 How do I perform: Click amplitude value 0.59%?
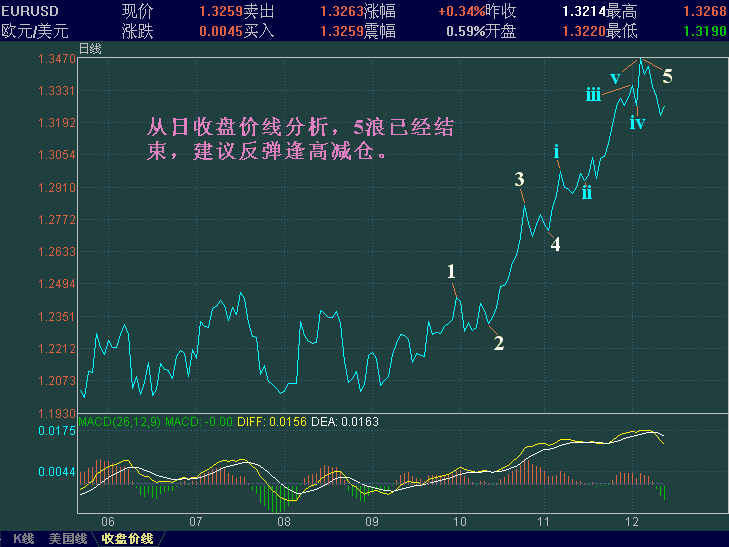tap(465, 31)
